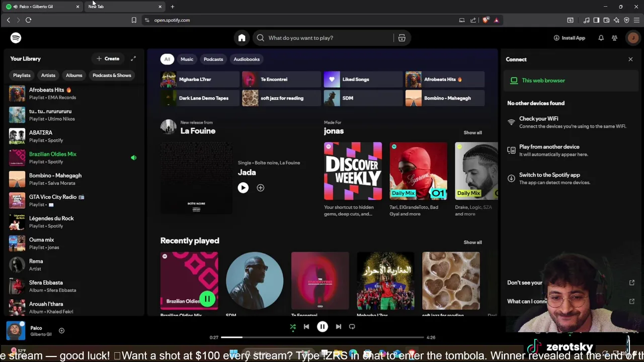Select This web browser device

point(571,80)
